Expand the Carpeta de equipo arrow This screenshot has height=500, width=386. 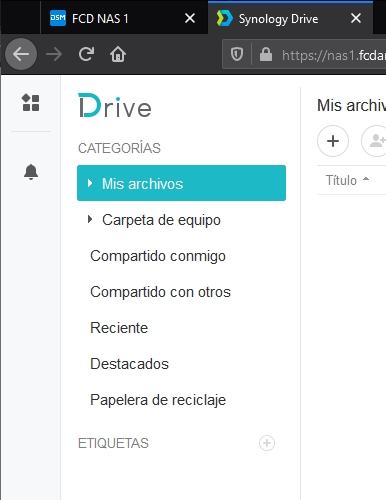[x=90, y=219]
